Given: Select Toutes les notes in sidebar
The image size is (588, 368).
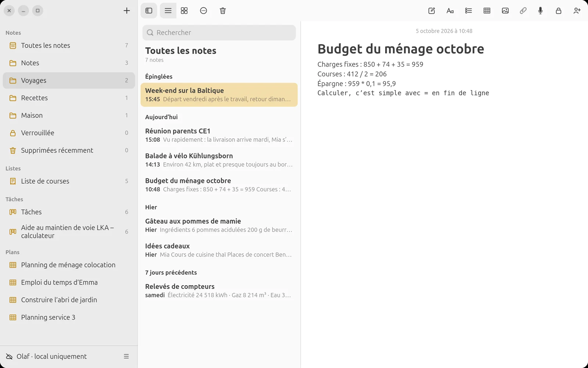Looking at the screenshot, I should pos(69,45).
